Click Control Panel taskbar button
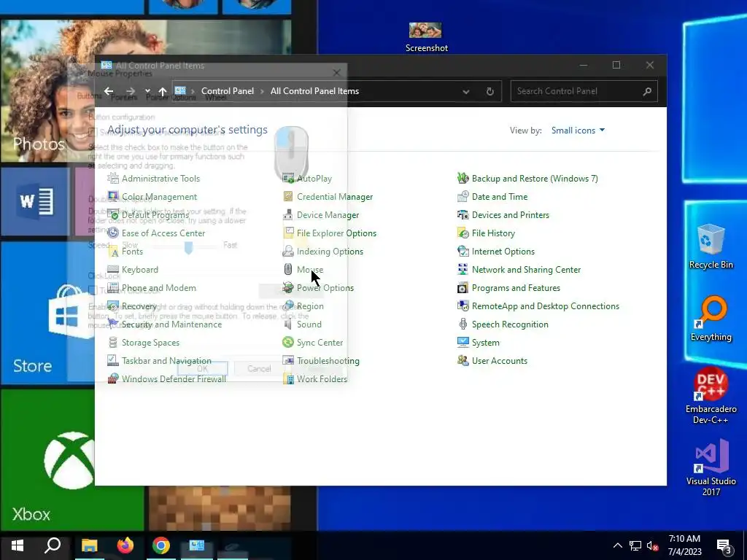 click(x=197, y=545)
